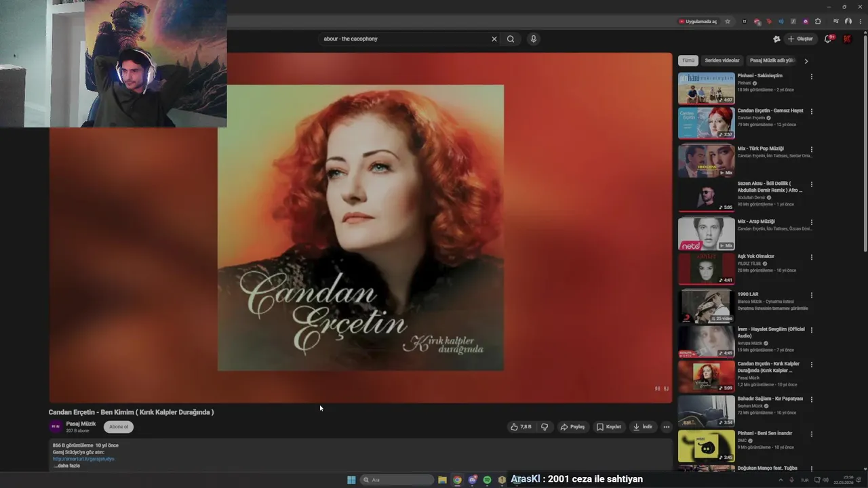868x488 pixels.
Task: Open the YouTube account avatar menu
Action: 847,39
